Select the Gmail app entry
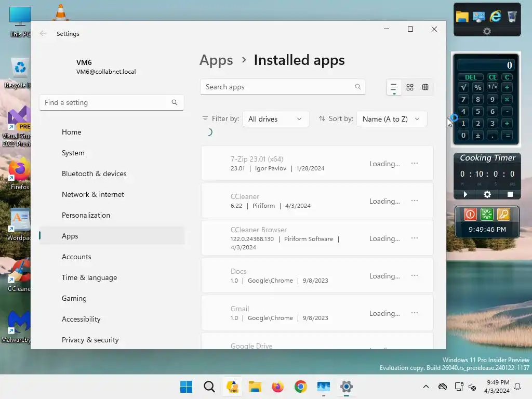Image resolution: width=532 pixels, height=399 pixels. click(x=317, y=312)
